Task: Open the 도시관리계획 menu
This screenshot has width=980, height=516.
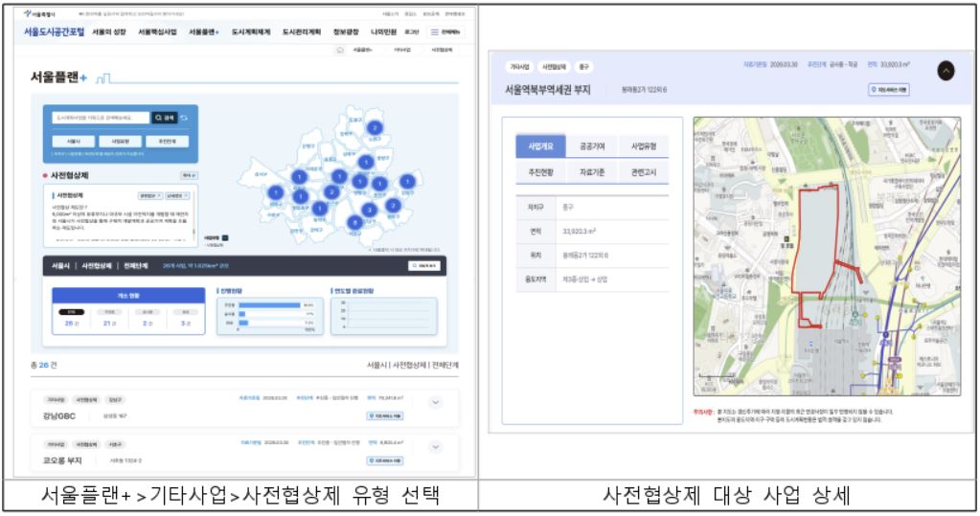Action: point(302,32)
